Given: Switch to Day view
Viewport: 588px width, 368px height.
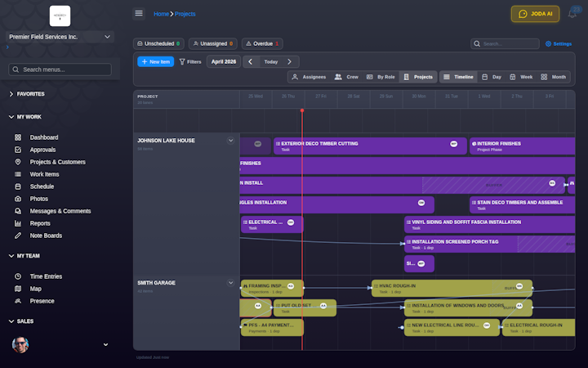Looking at the screenshot, I should tap(492, 77).
